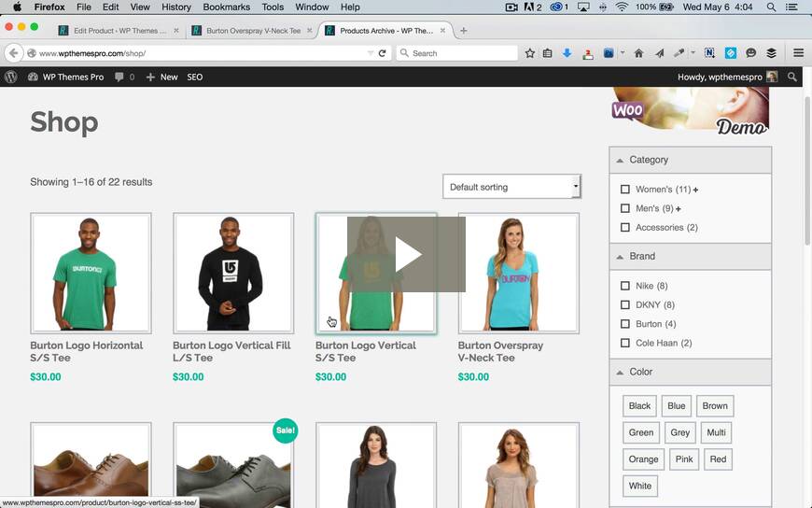Check the DKNY brand checkbox
The width and height of the screenshot is (812, 508).
(x=625, y=304)
